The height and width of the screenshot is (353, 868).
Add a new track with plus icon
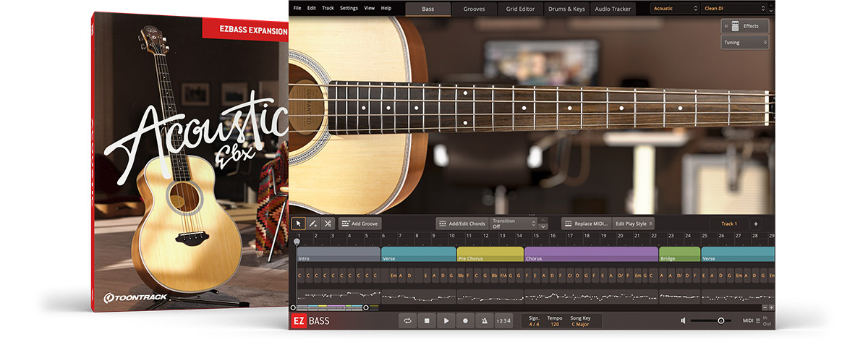(x=756, y=224)
